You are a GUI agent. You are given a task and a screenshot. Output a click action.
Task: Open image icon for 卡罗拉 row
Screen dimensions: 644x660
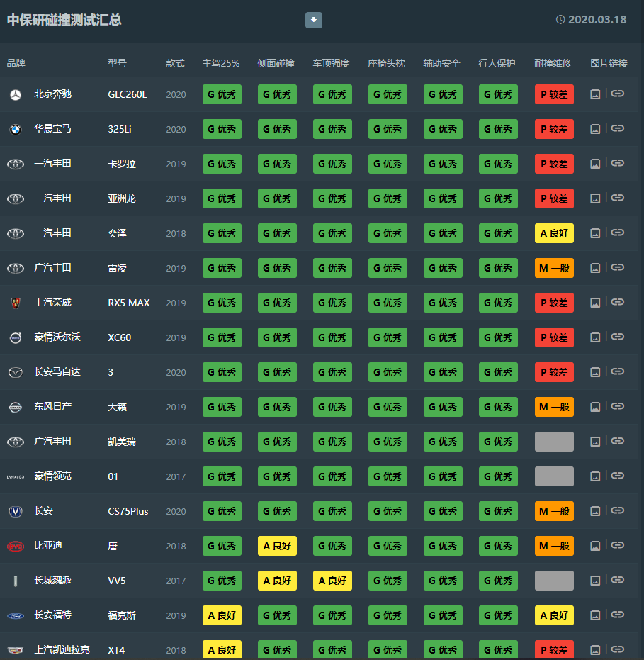point(595,164)
